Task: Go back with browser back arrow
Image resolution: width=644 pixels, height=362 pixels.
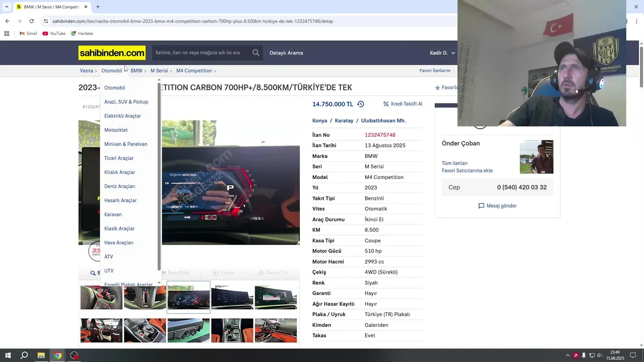Action: click(x=7, y=21)
